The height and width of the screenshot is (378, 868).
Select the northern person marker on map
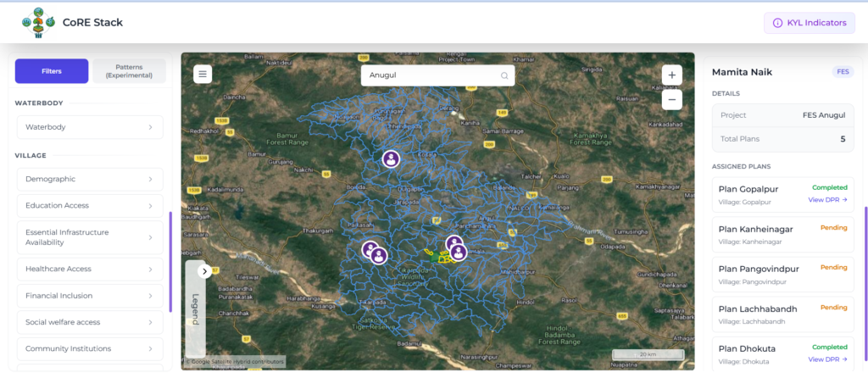pyautogui.click(x=391, y=158)
